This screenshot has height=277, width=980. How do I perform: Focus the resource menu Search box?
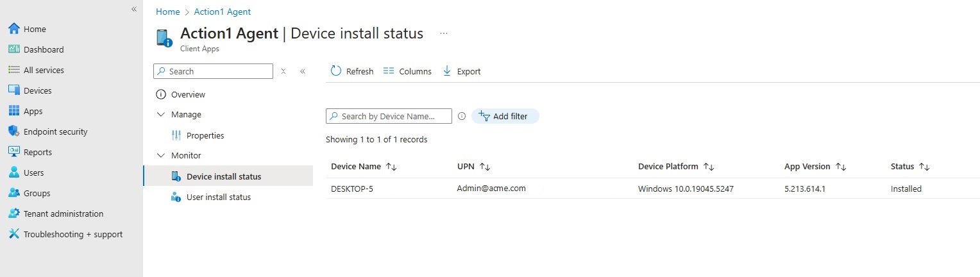click(x=213, y=71)
